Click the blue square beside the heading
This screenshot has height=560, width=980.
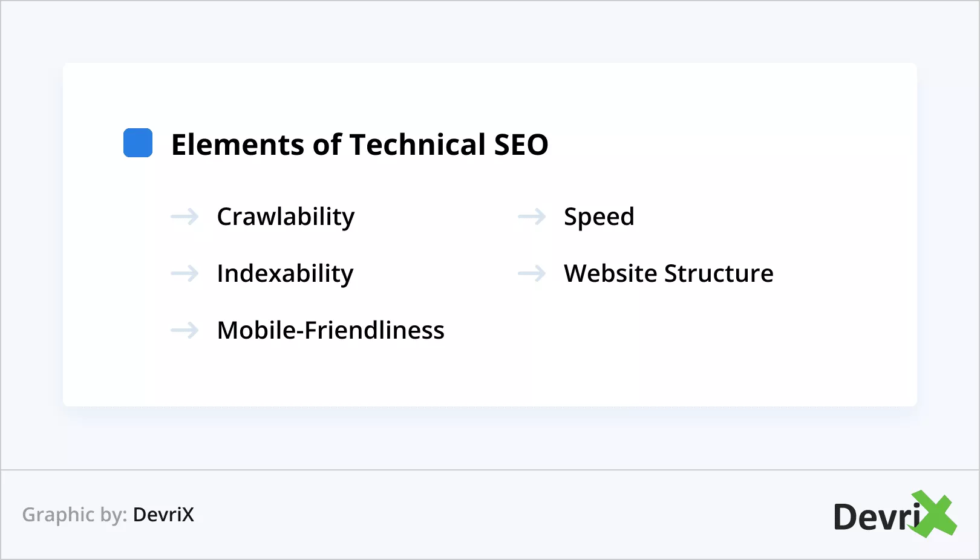138,143
